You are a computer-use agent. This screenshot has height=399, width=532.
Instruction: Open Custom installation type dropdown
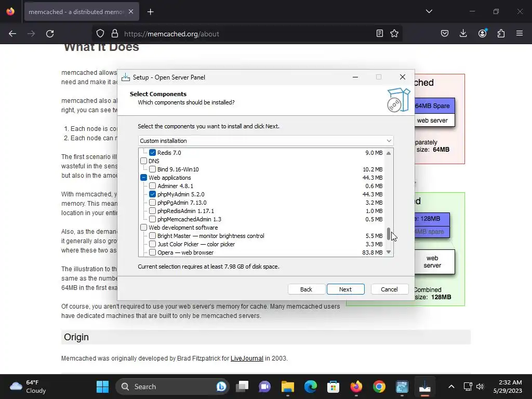(265, 141)
